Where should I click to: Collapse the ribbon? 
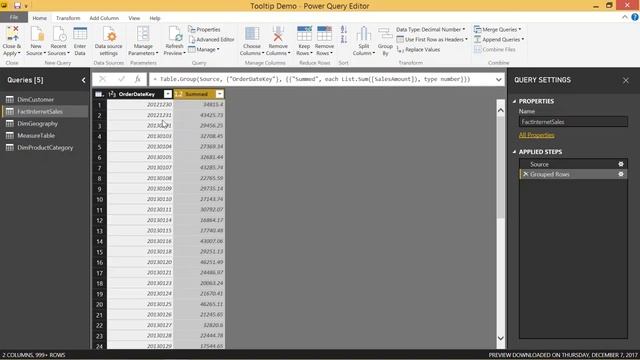(x=625, y=17)
